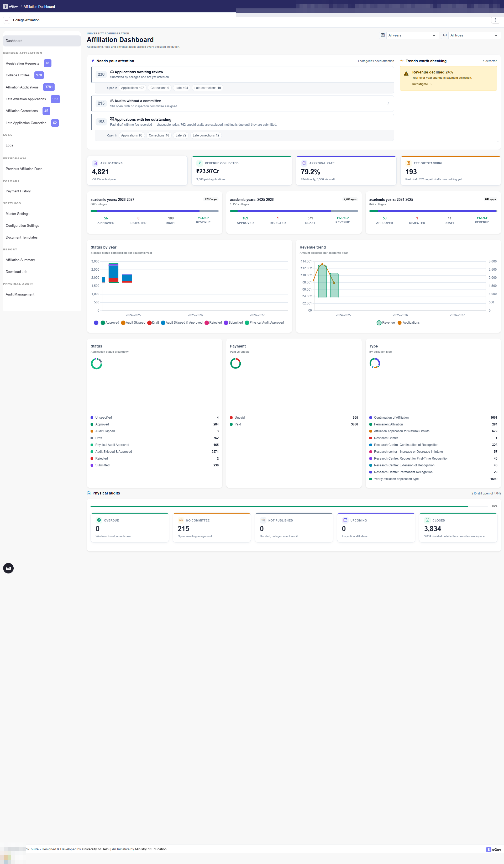
Task: Open the vertical kebab menu at top right
Action: (x=495, y=20)
